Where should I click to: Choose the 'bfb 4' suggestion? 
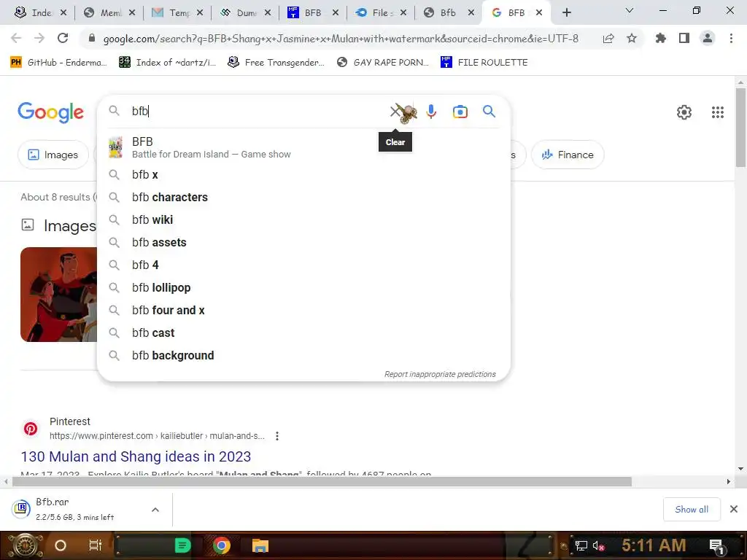303,265
